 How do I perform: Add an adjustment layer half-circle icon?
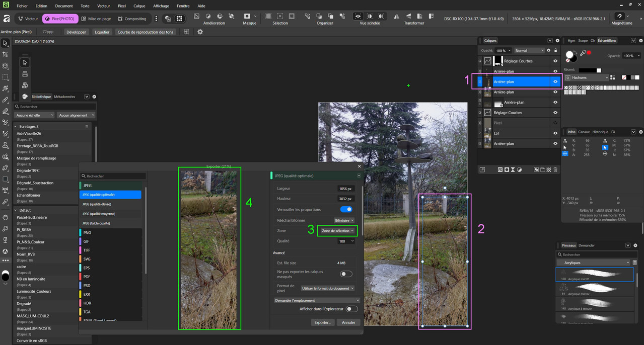[520, 170]
